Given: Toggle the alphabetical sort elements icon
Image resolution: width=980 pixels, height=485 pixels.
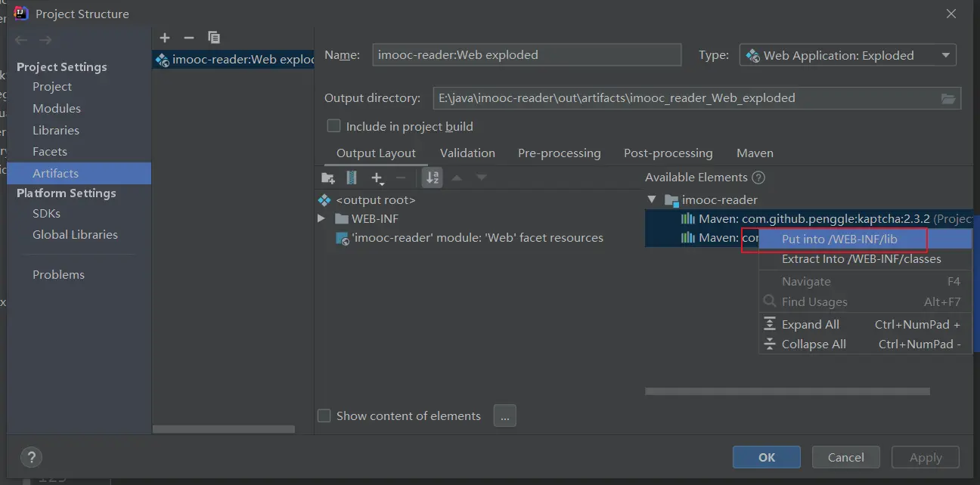Looking at the screenshot, I should 433,178.
